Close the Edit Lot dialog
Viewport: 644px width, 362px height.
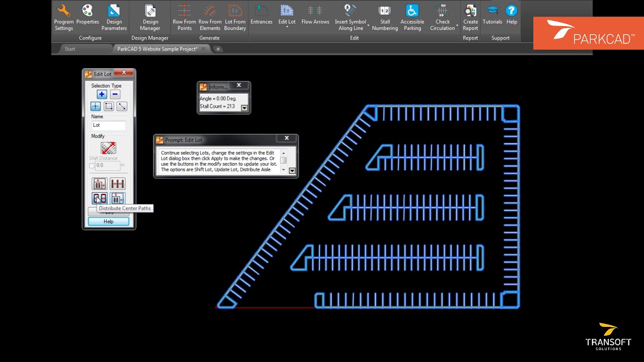[x=124, y=73]
